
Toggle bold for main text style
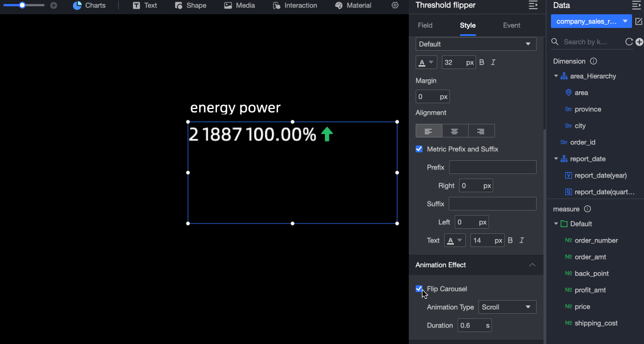coord(482,62)
